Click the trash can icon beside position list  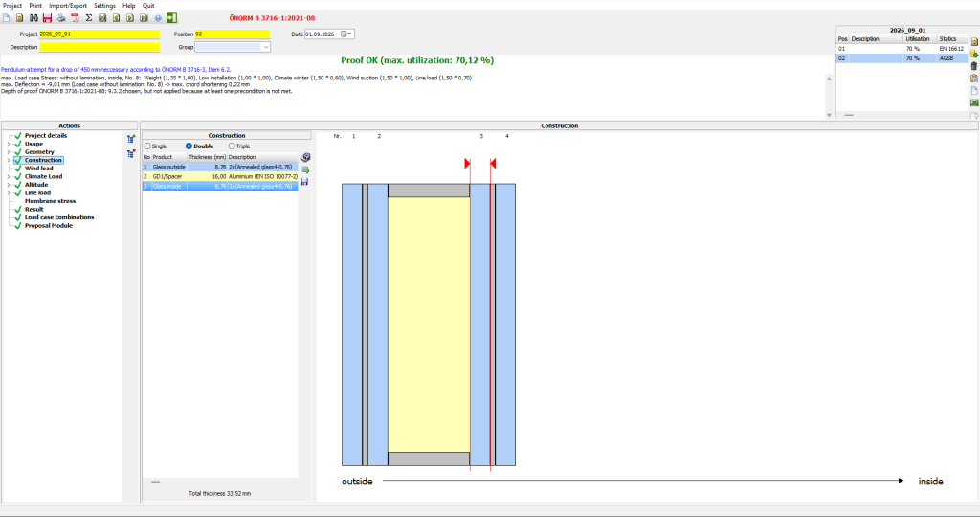click(x=973, y=66)
